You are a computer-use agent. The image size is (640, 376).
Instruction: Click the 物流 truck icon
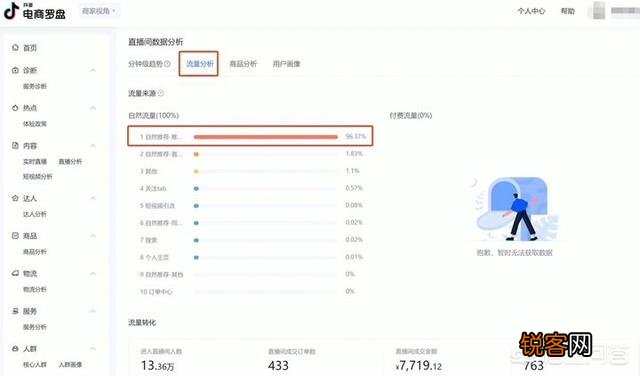[15, 273]
